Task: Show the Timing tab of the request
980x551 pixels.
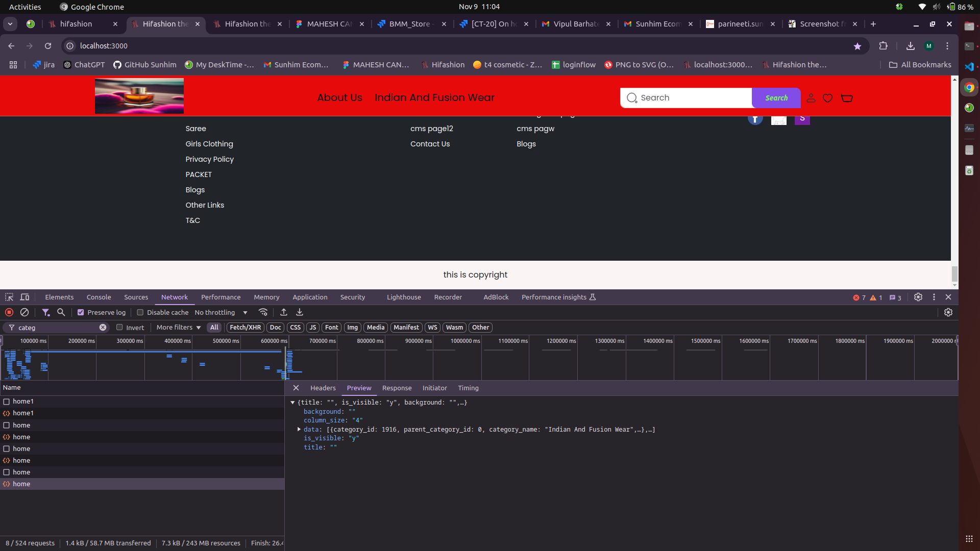Action: [468, 388]
